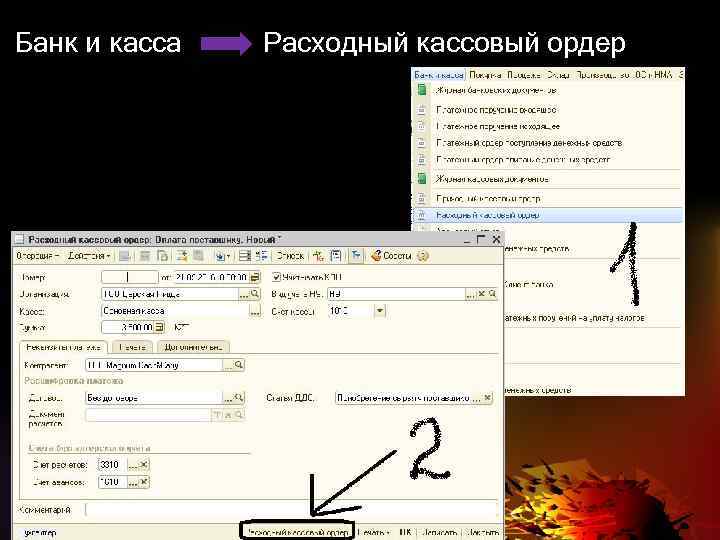This screenshot has width=720, height=540.
Task: Click the Дт/Кт postings toolbar icon
Action: (318, 256)
